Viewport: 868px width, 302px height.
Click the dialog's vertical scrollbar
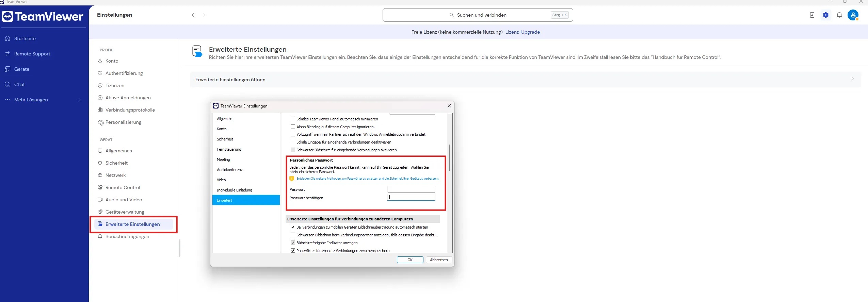point(450,158)
